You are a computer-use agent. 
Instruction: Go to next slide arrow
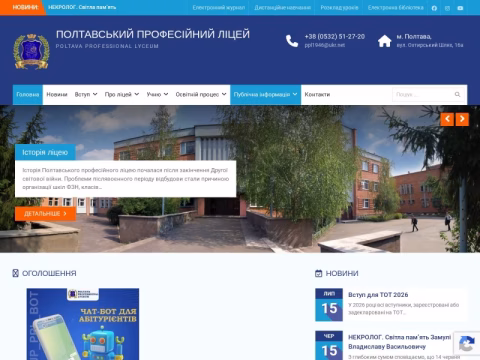[462, 119]
